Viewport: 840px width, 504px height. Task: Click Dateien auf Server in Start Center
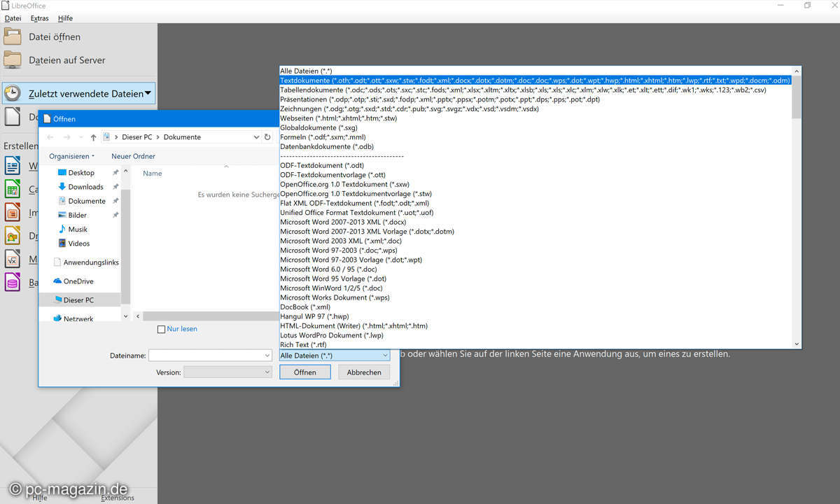(67, 59)
